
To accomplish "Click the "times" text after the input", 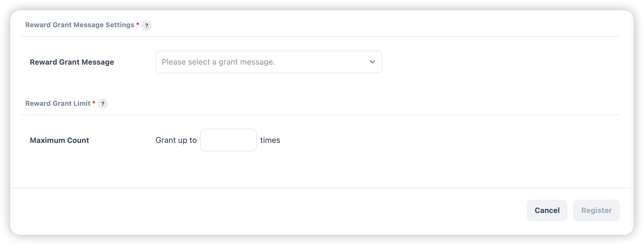I will (270, 140).
